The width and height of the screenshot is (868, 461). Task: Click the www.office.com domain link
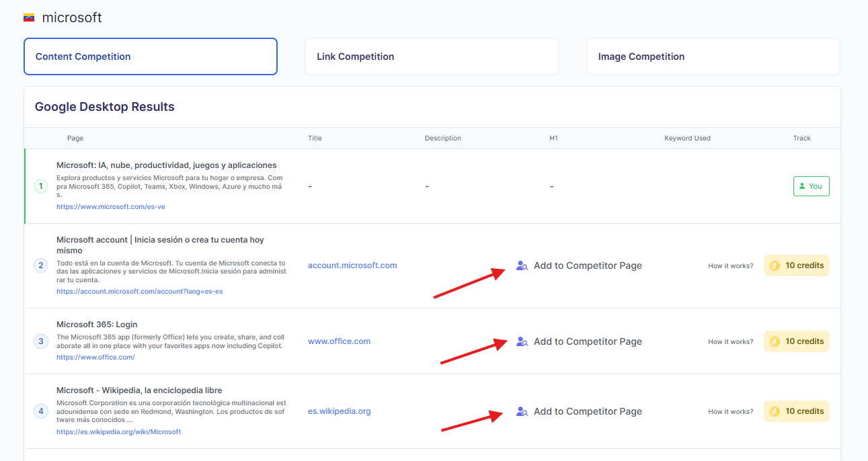pyautogui.click(x=339, y=341)
